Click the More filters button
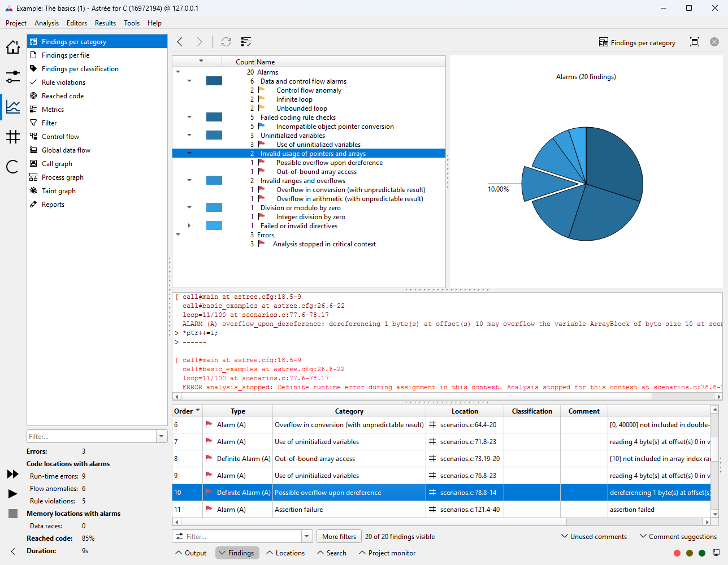This screenshot has height=565, width=728. tap(339, 536)
